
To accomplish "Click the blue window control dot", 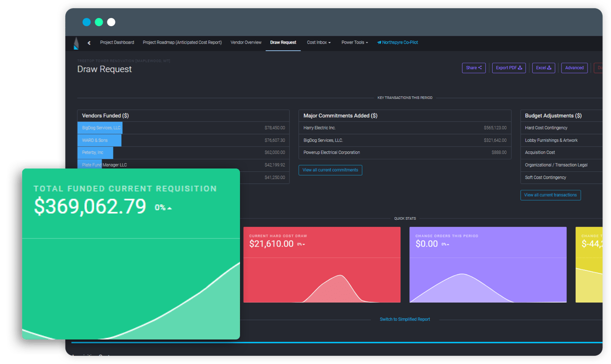I will pos(86,22).
